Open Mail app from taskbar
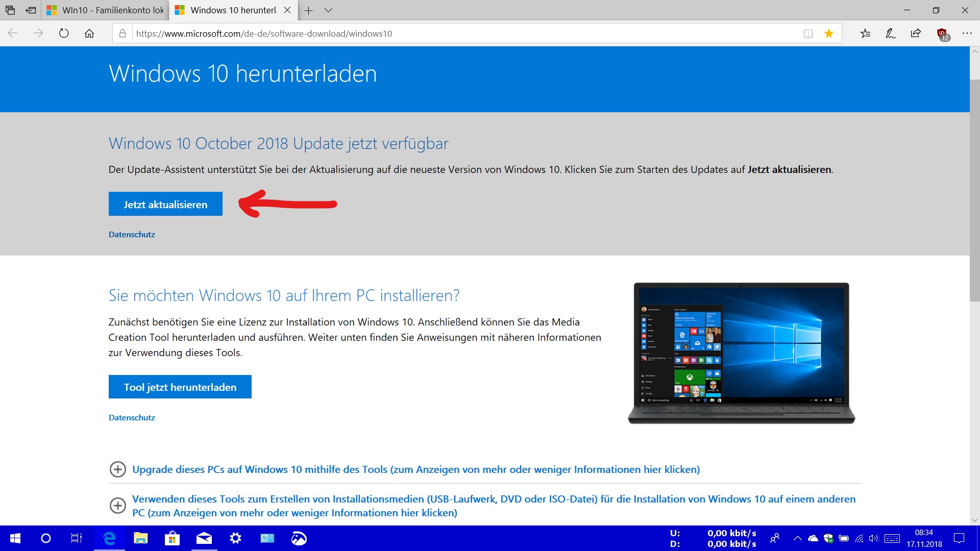Screen dimensions: 980x551 [x=204, y=538]
